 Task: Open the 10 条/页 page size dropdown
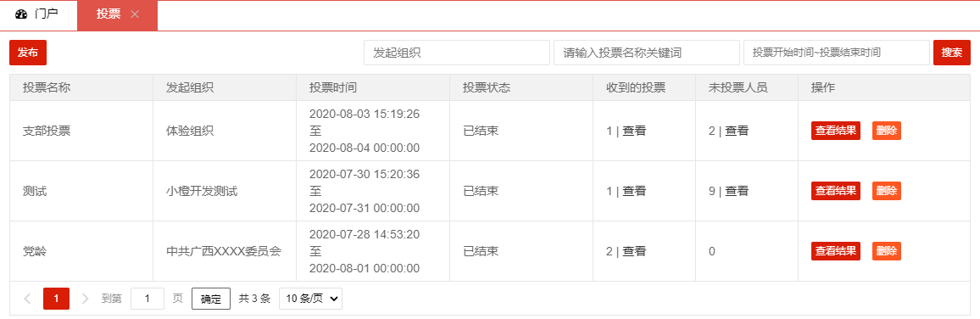(310, 299)
